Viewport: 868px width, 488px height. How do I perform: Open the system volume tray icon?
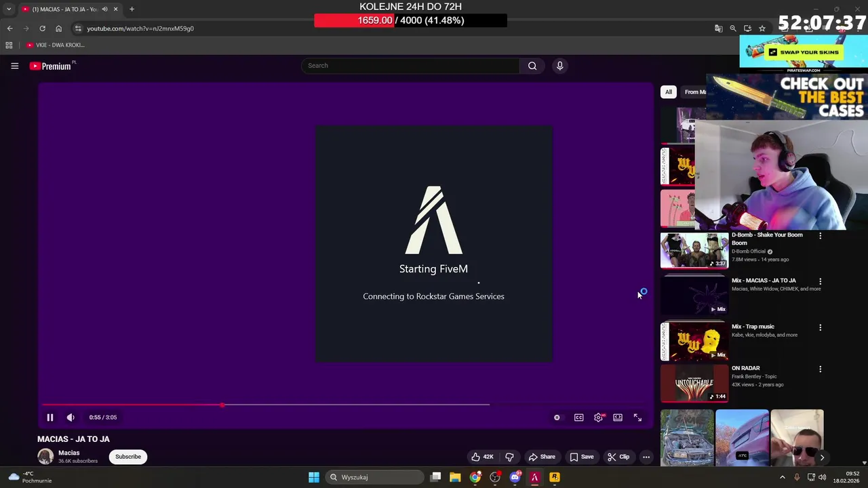pyautogui.click(x=822, y=477)
